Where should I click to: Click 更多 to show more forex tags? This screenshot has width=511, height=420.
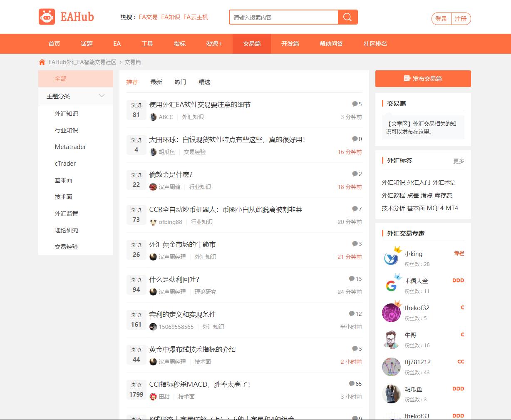(x=459, y=161)
